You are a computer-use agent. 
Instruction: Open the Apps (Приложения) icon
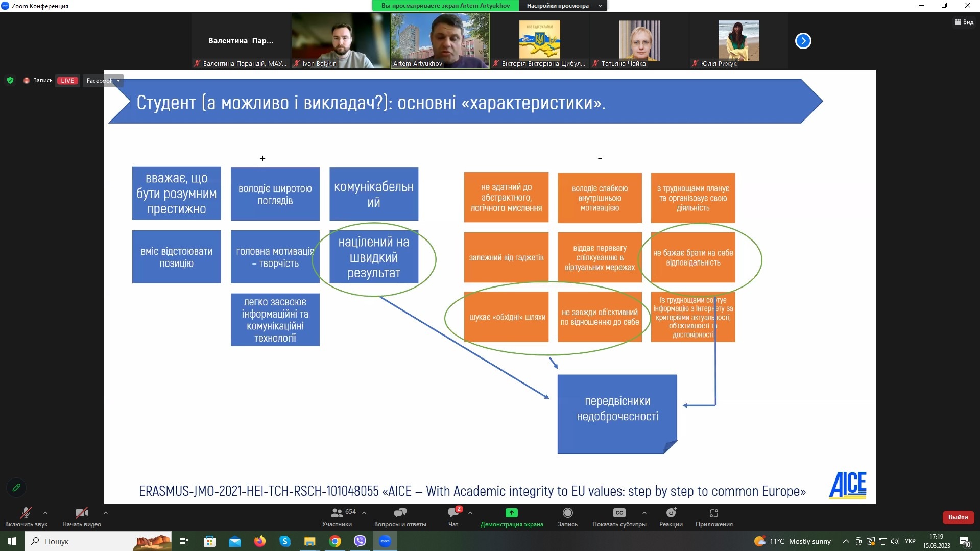(x=713, y=513)
